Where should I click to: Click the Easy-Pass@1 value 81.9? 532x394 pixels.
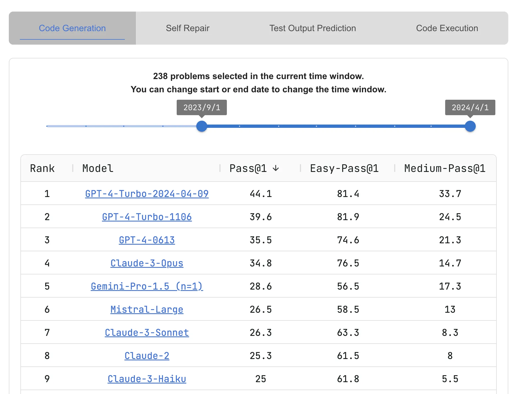point(348,217)
